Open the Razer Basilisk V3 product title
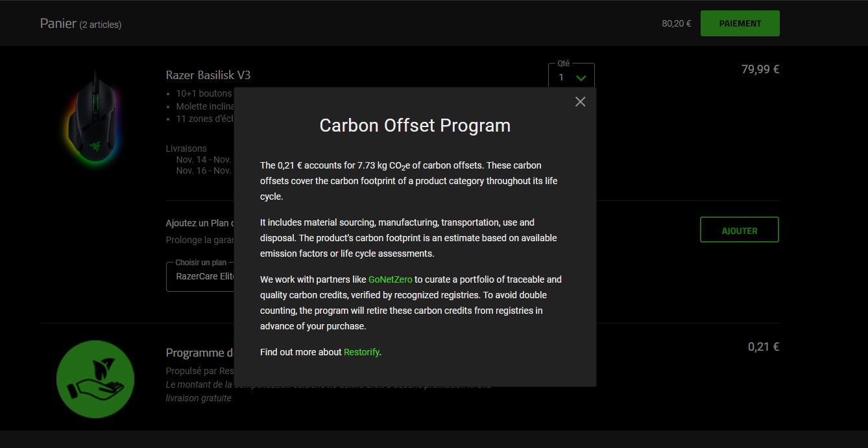 [208, 75]
